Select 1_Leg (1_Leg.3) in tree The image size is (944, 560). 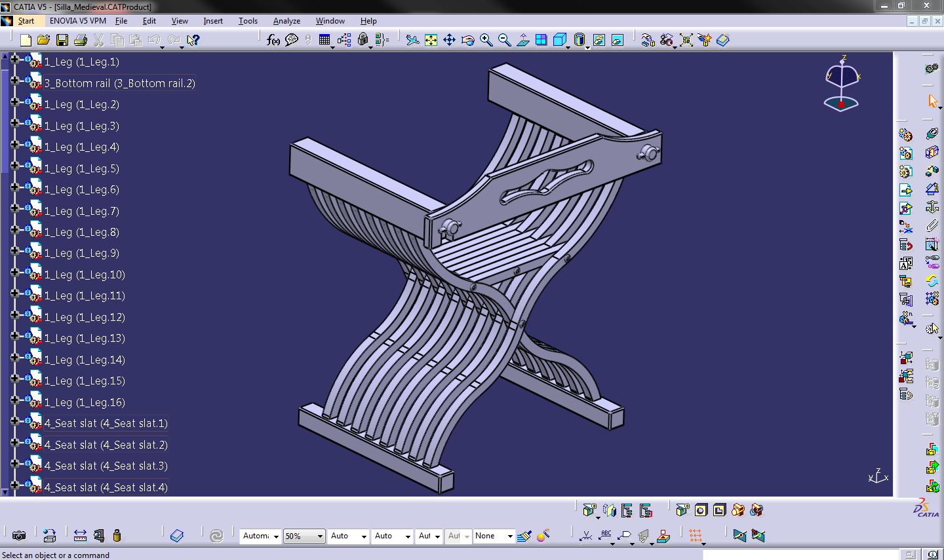point(82,126)
